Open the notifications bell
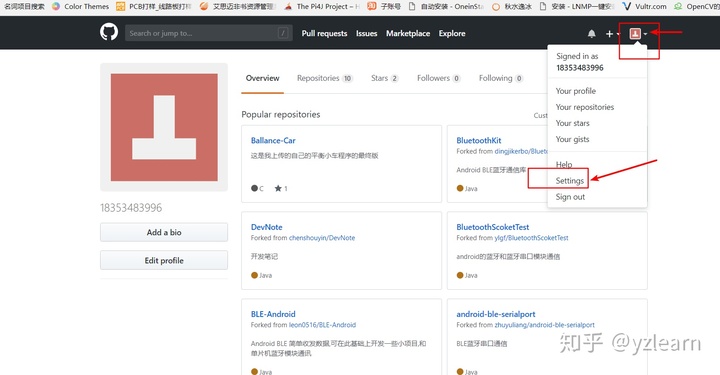The height and width of the screenshot is (375, 720). coord(591,34)
